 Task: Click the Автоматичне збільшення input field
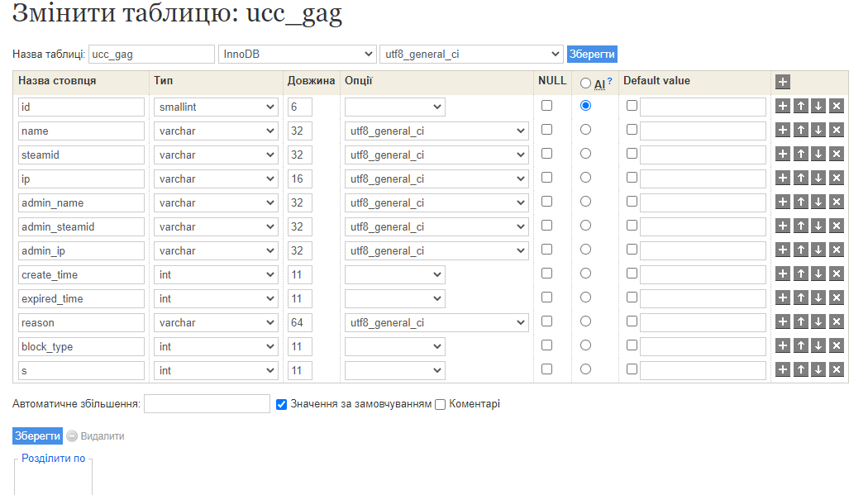(207, 404)
